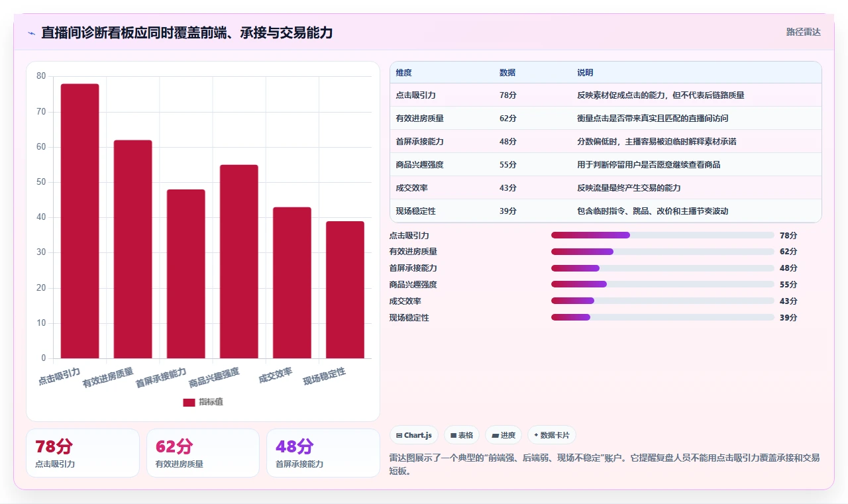The image size is (848, 504).
Task: Click the dashboard title 直播间诊断看板 heading
Action: [187, 32]
